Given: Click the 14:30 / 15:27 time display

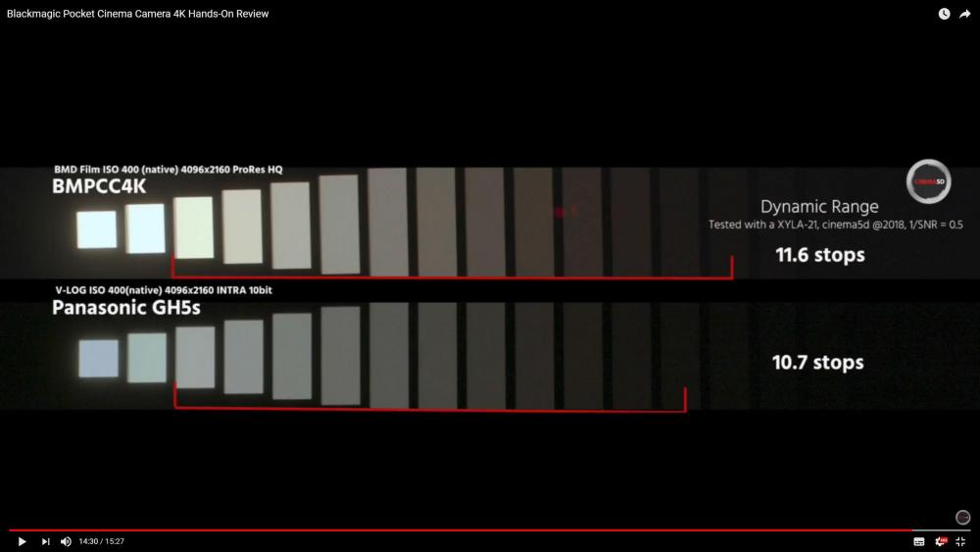Looking at the screenshot, I should pyautogui.click(x=102, y=541).
